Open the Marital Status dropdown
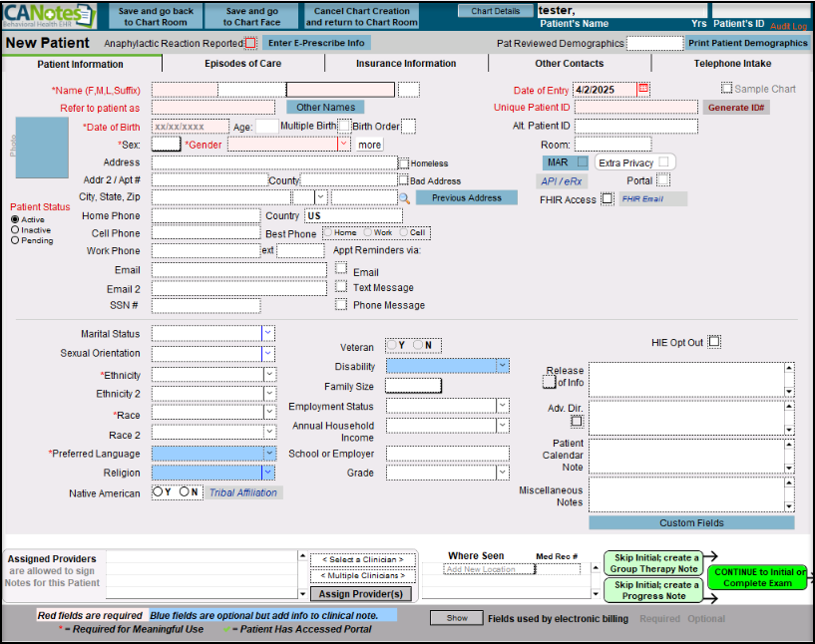The height and width of the screenshot is (644, 815). [x=268, y=334]
